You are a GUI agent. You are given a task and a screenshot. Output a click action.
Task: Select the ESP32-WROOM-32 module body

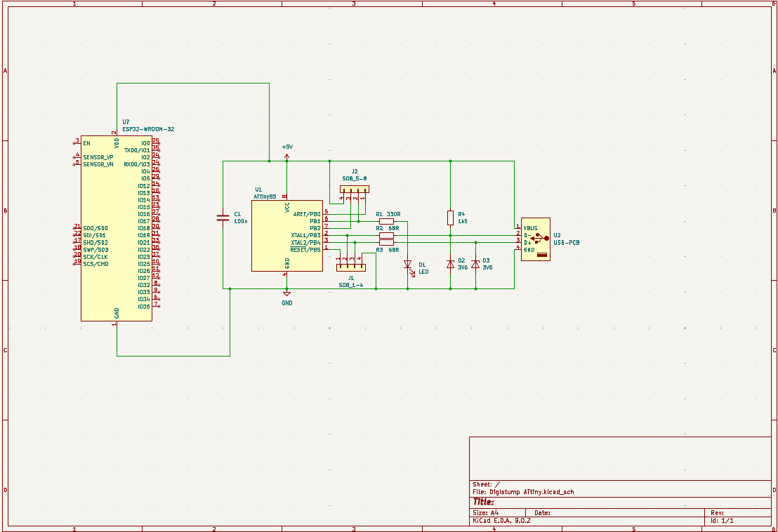click(117, 229)
